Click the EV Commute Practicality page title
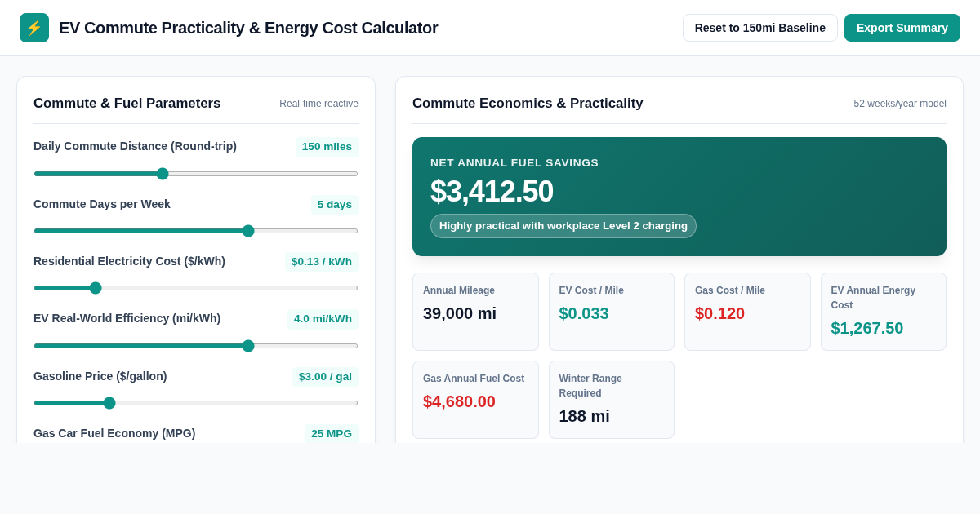Image resolution: width=980 pixels, height=514 pixels. click(248, 28)
